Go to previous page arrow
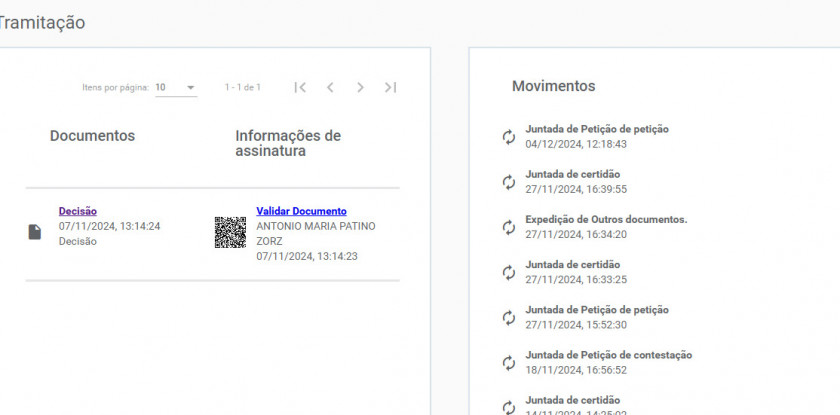The height and width of the screenshot is (415, 840). pyautogui.click(x=330, y=88)
